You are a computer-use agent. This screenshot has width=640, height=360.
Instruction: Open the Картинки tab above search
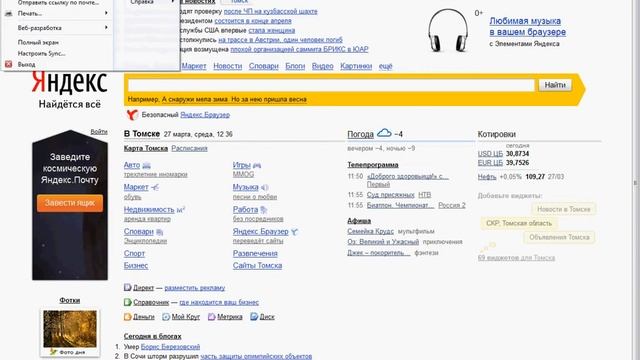pos(356,66)
